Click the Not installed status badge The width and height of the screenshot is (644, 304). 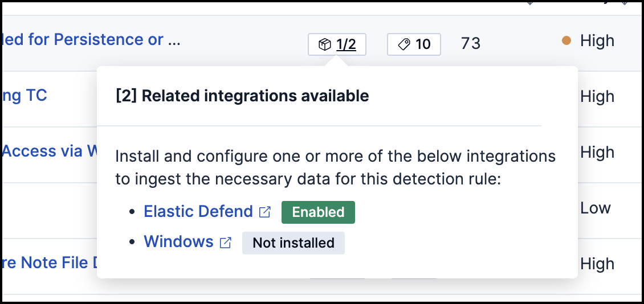coord(293,243)
